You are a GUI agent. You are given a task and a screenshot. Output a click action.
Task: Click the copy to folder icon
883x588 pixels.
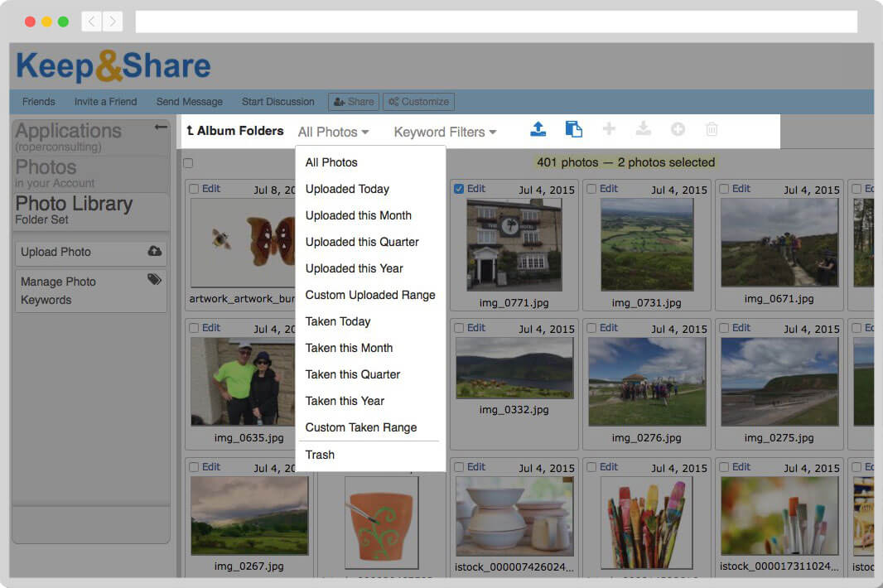tap(573, 129)
